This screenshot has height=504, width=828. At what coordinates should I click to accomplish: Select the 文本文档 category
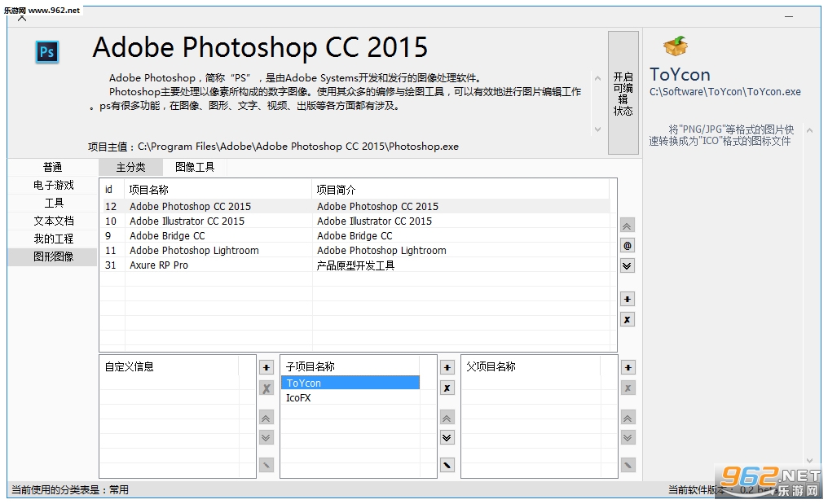tap(53, 221)
